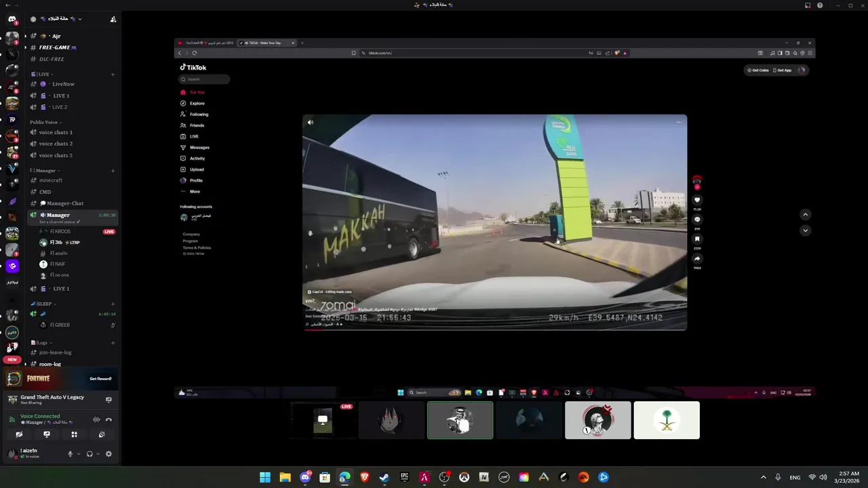868x488 pixels.
Task: Add a channel to F| Manager category
Action: click(113, 171)
